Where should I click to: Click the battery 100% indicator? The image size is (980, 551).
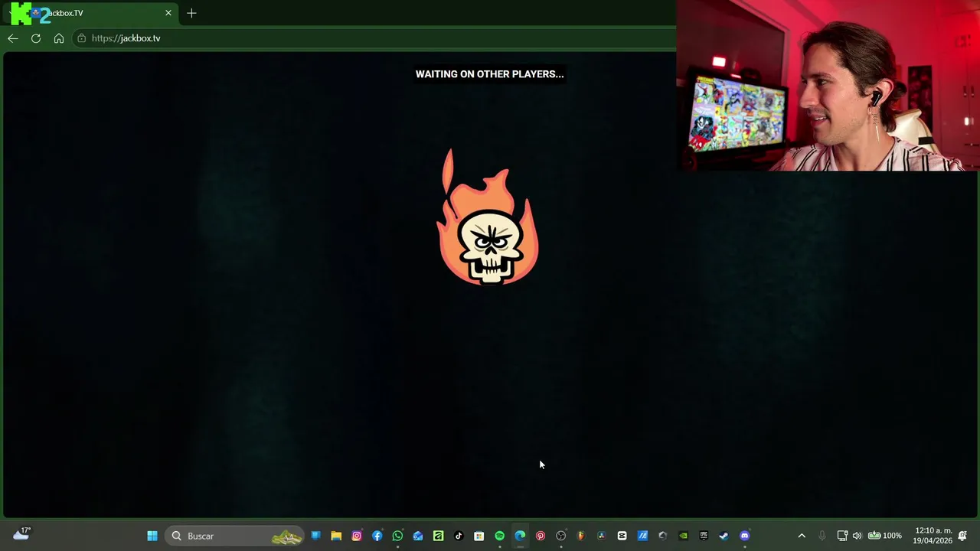884,536
